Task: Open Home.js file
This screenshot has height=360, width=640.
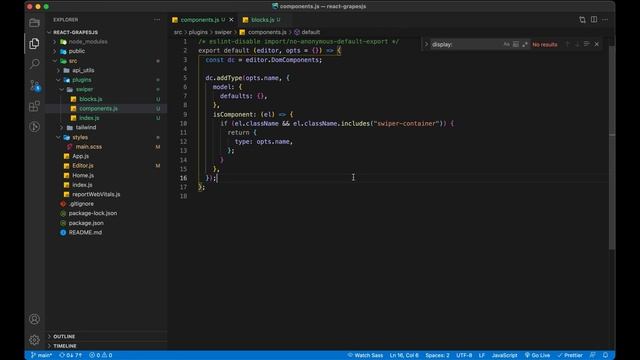Action: (83, 176)
